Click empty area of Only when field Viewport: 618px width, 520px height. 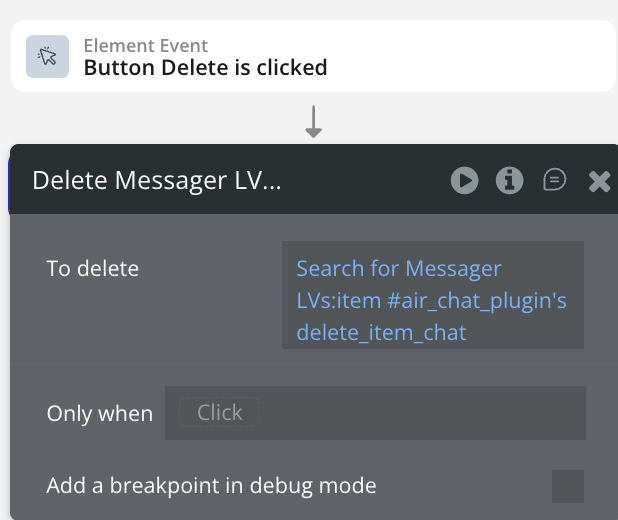coord(420,413)
